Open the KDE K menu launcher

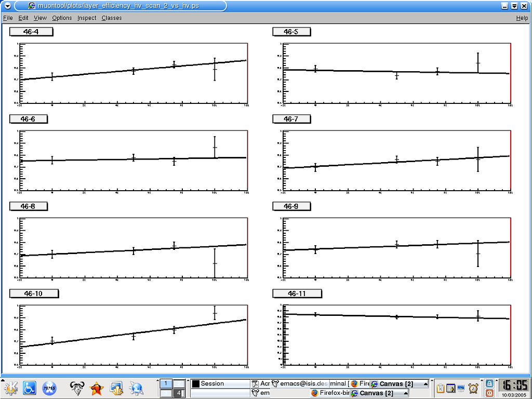(x=10, y=388)
